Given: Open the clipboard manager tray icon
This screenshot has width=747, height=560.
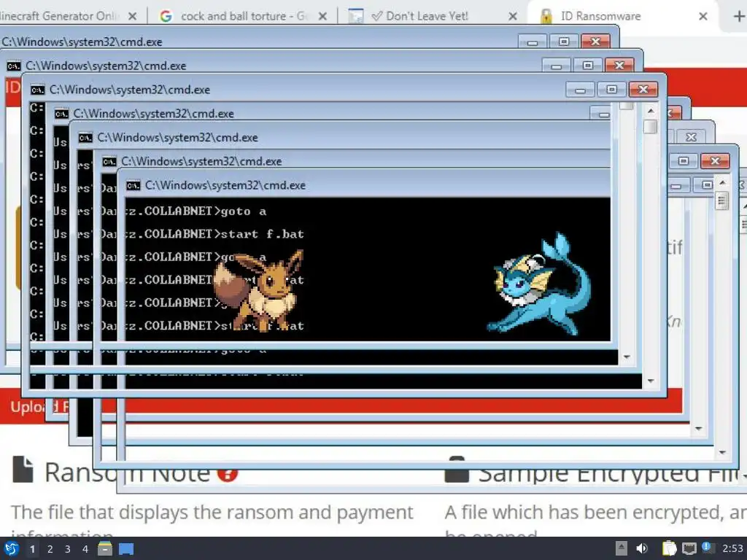Looking at the screenshot, I should tap(670, 548).
